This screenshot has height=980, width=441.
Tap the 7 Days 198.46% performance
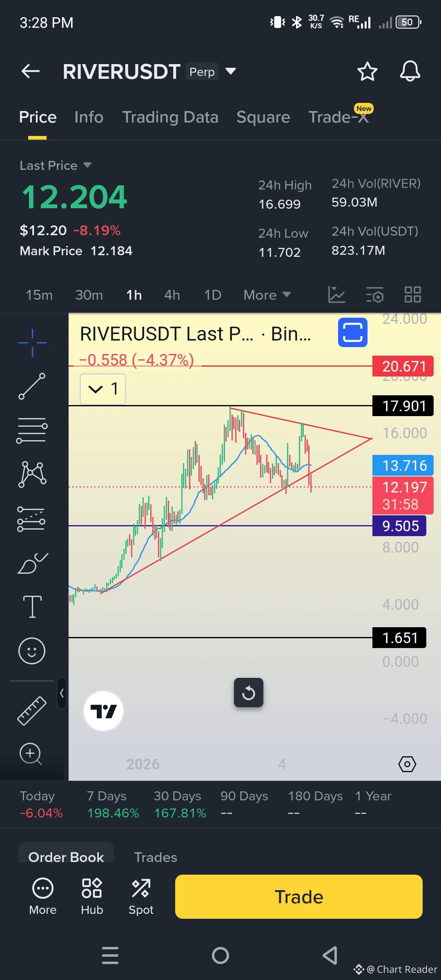coord(113,804)
